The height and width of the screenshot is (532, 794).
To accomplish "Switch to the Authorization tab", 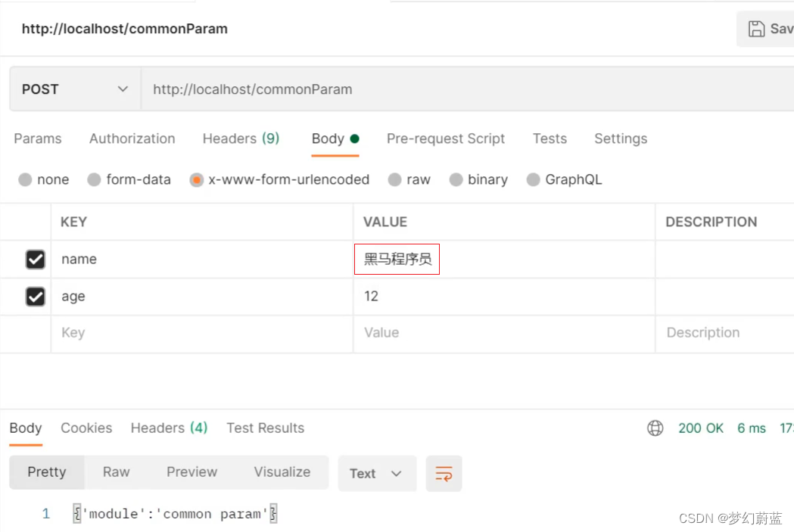I will click(132, 138).
